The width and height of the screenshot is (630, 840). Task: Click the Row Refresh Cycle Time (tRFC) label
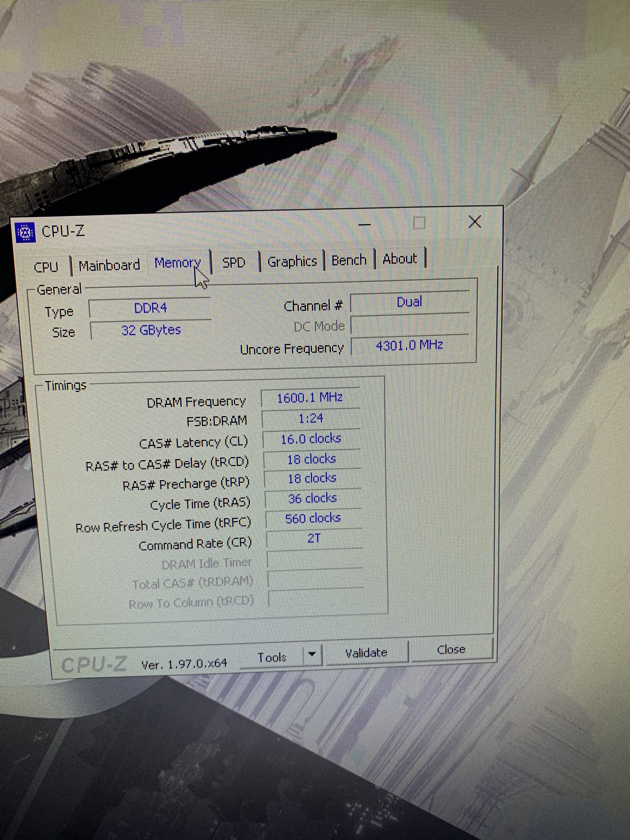(163, 525)
